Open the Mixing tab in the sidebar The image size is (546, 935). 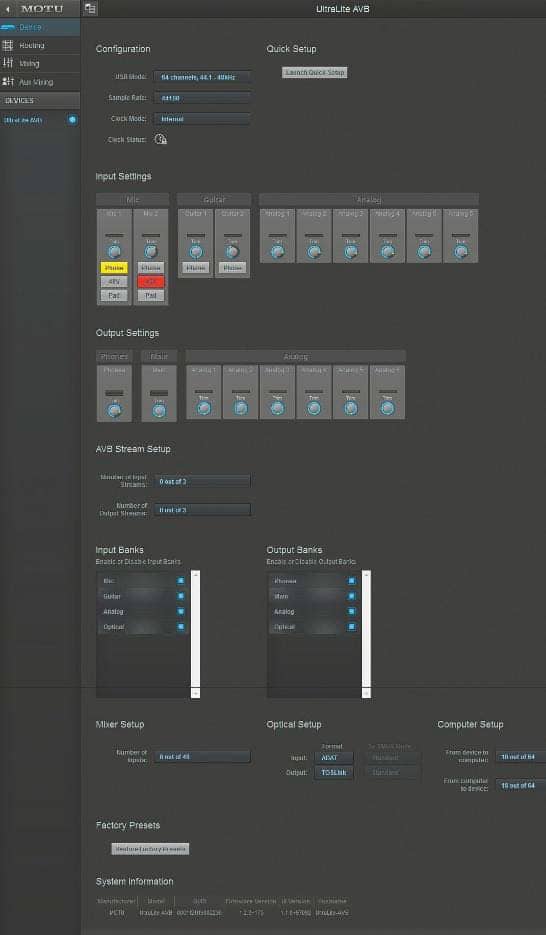40,63
